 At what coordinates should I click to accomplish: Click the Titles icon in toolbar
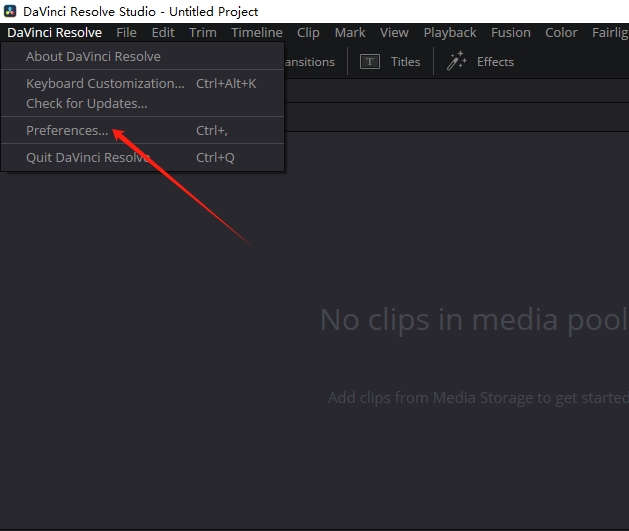tap(369, 62)
